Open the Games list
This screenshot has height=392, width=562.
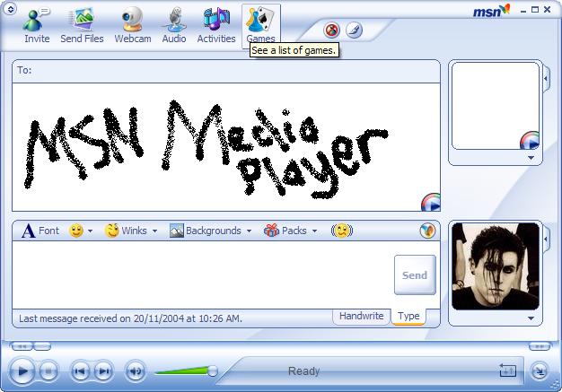coord(260,25)
